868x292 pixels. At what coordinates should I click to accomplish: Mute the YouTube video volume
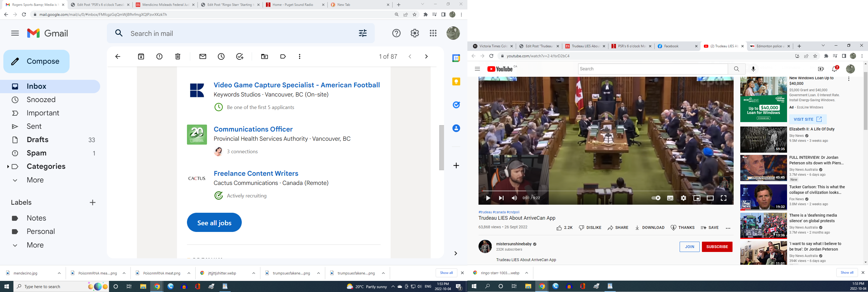(x=514, y=198)
